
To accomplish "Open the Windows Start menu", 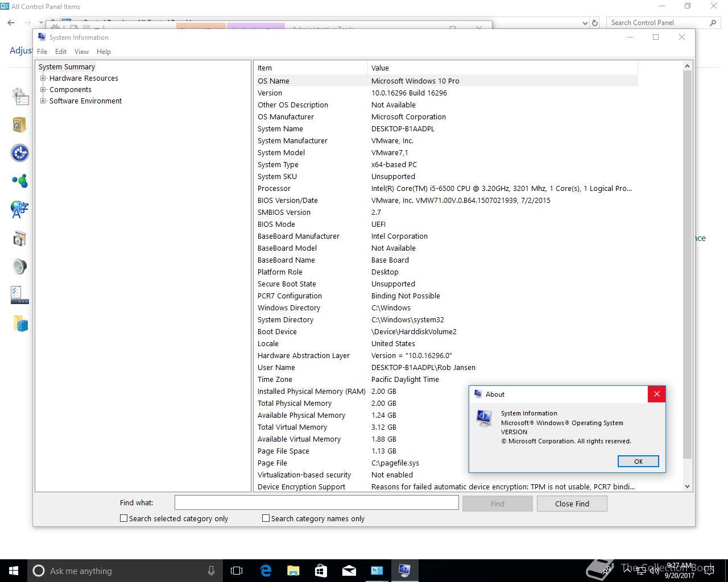I will tap(14, 571).
